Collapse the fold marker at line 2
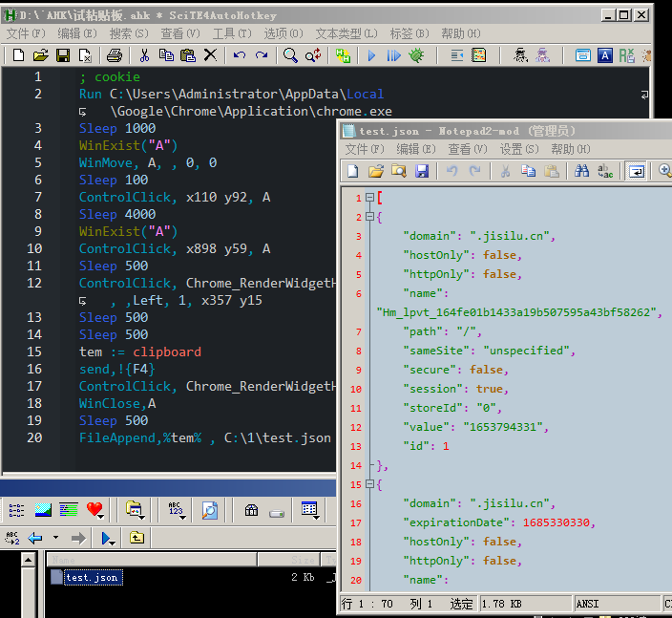Image resolution: width=672 pixels, height=618 pixels. point(370,217)
